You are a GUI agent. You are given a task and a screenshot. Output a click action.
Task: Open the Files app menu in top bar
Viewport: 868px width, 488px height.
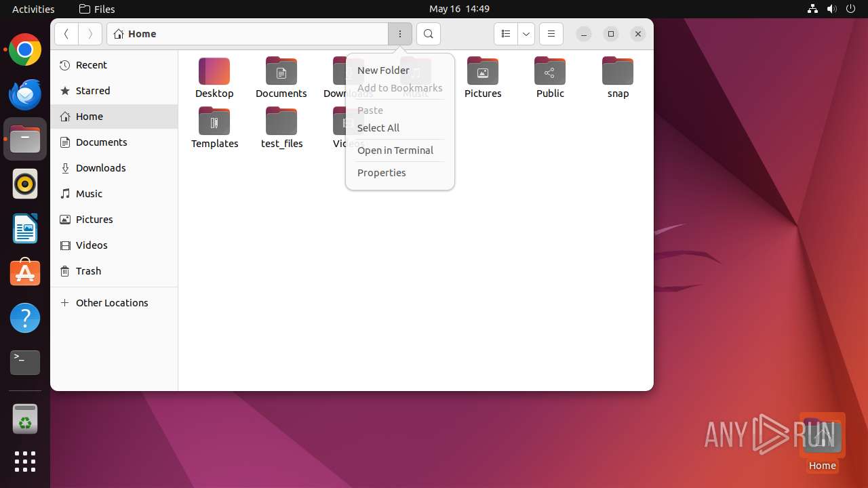[x=97, y=9]
